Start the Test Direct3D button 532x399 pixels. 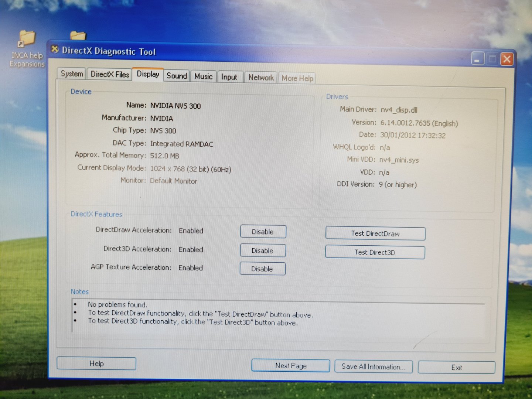tap(375, 252)
